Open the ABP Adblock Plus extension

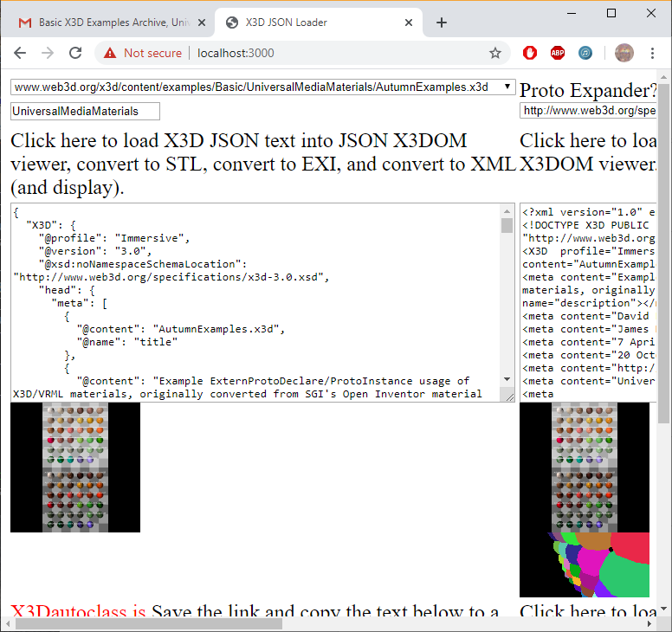[558, 53]
